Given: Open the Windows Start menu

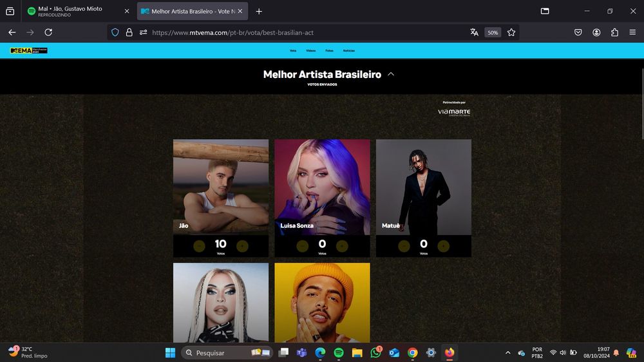Looking at the screenshot, I should (x=170, y=352).
